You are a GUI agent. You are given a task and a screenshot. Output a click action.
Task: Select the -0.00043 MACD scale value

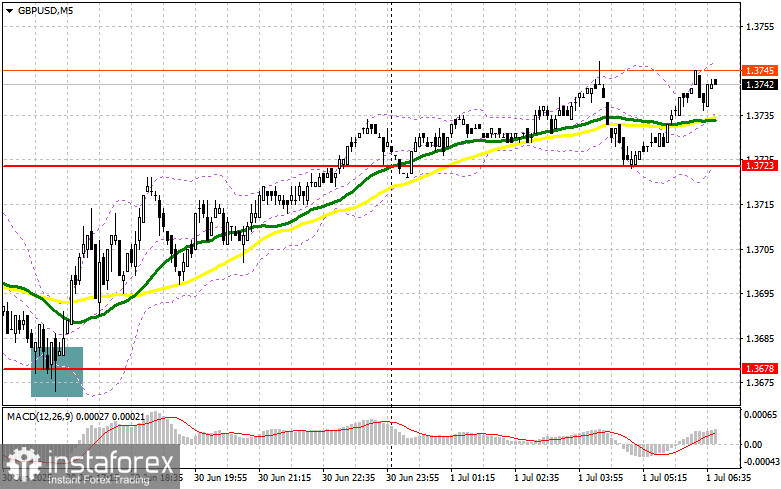761,462
